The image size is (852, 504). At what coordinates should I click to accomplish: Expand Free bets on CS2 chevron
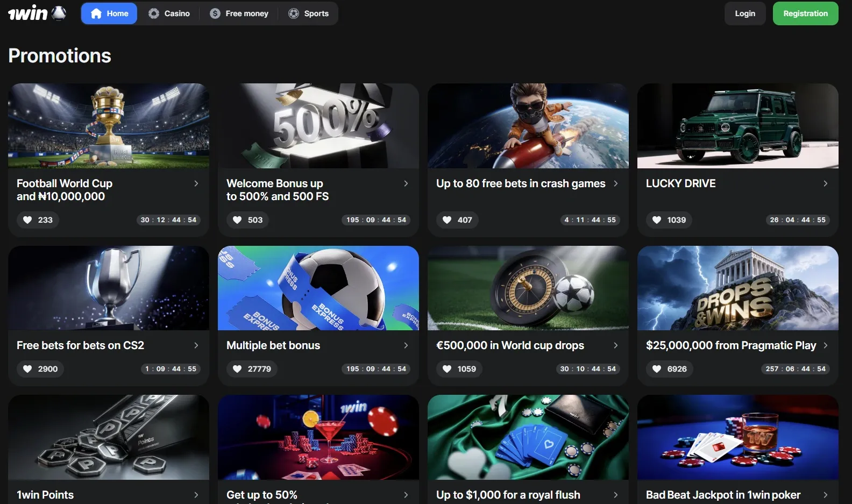[196, 345]
